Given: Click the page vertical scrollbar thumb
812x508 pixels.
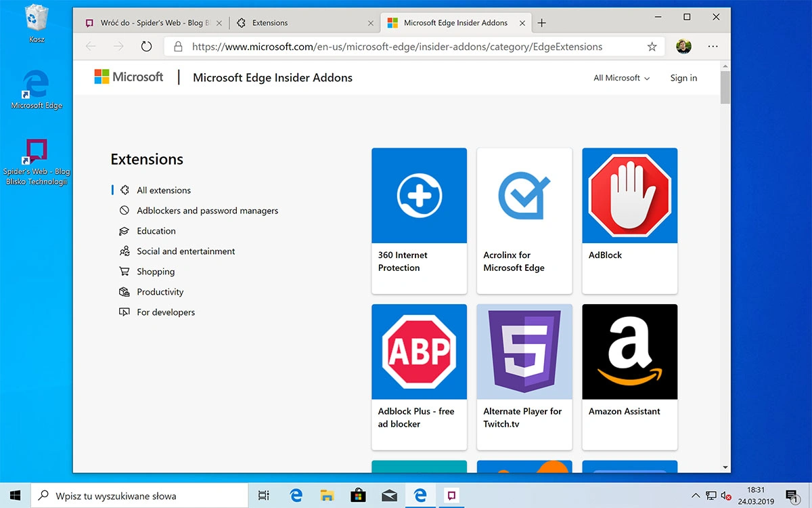Looking at the screenshot, I should point(725,88).
